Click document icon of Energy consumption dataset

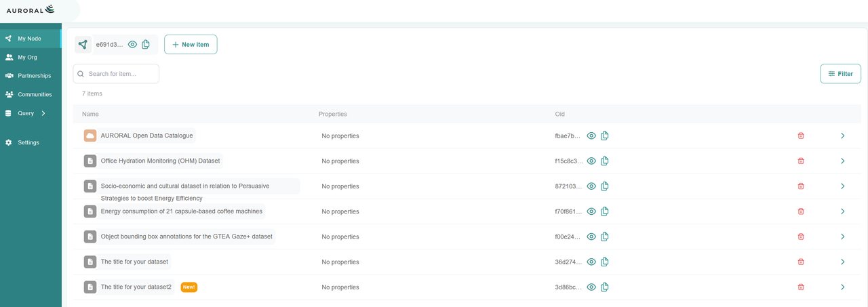(x=90, y=211)
